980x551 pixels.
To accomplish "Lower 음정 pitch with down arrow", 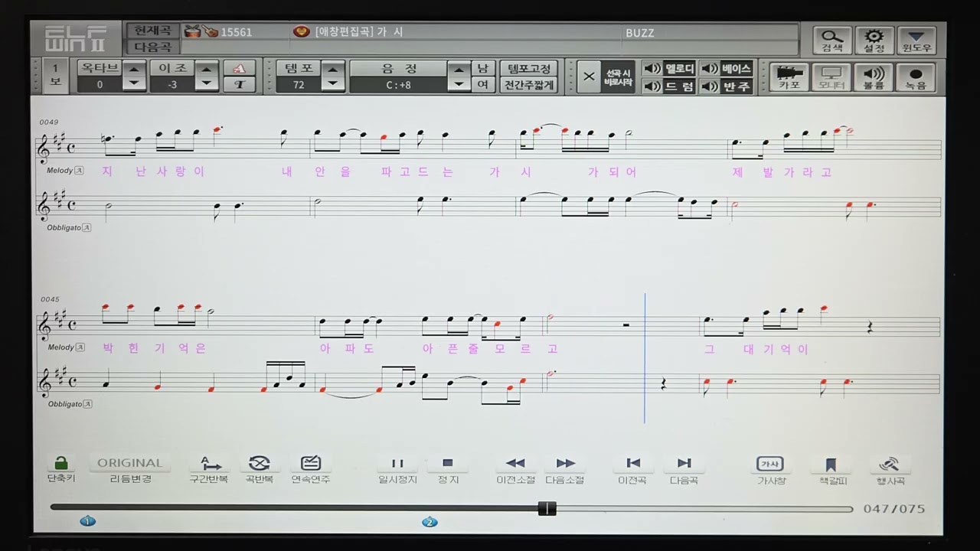I will pos(458,84).
